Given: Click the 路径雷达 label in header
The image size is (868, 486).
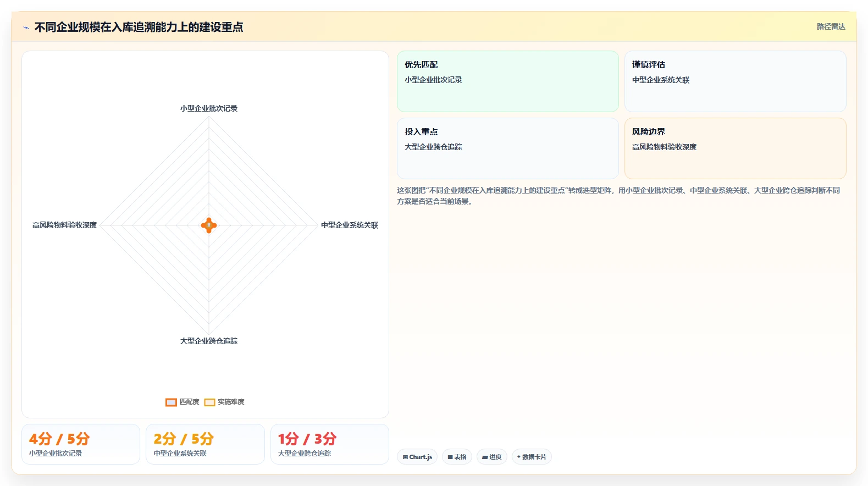Looking at the screenshot, I should coord(831,26).
